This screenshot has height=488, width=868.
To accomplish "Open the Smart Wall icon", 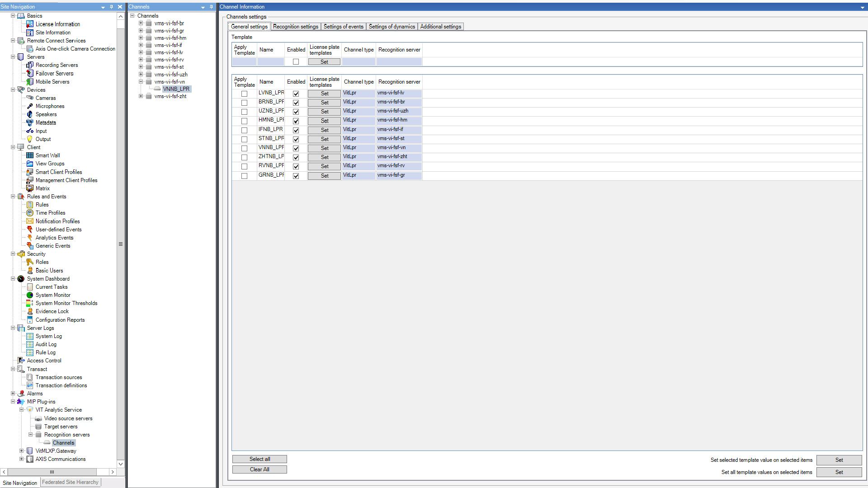I will click(x=30, y=155).
